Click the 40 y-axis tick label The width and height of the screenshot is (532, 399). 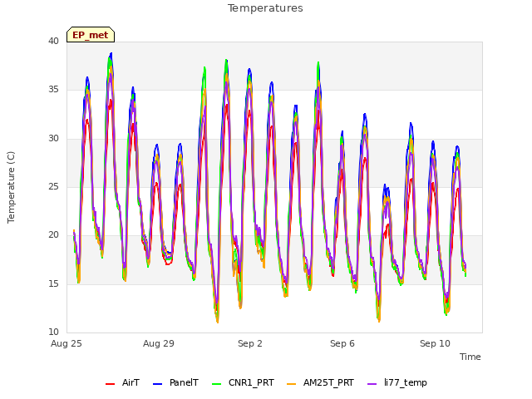coord(53,41)
